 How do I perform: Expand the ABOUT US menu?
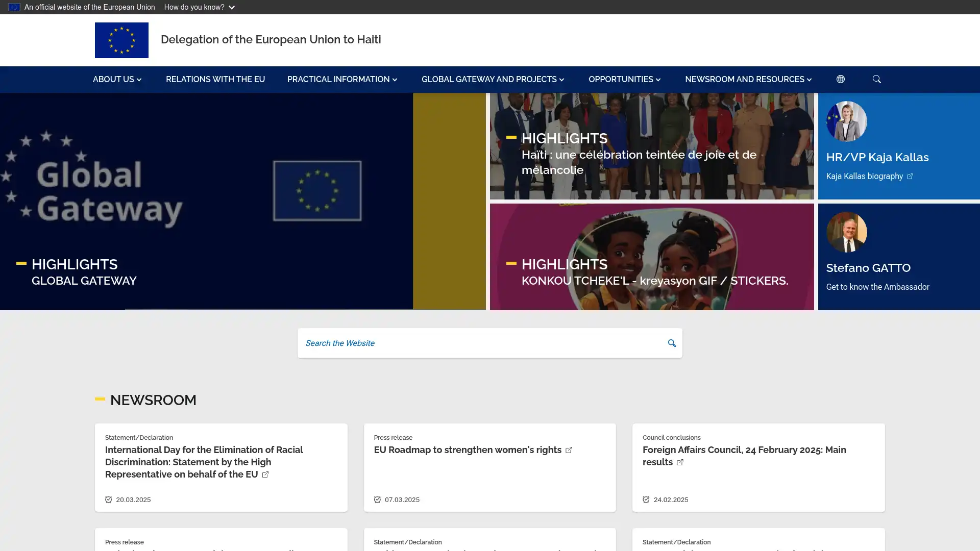tap(117, 79)
